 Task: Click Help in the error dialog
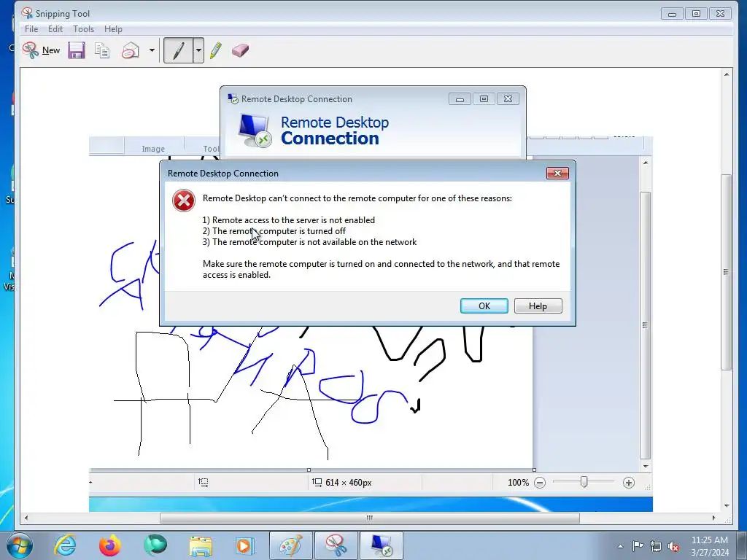(538, 306)
